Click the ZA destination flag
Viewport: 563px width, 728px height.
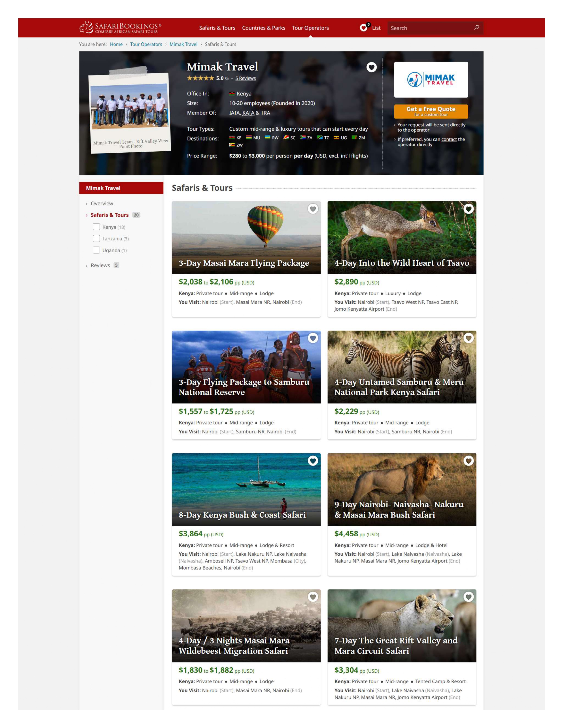coord(303,137)
